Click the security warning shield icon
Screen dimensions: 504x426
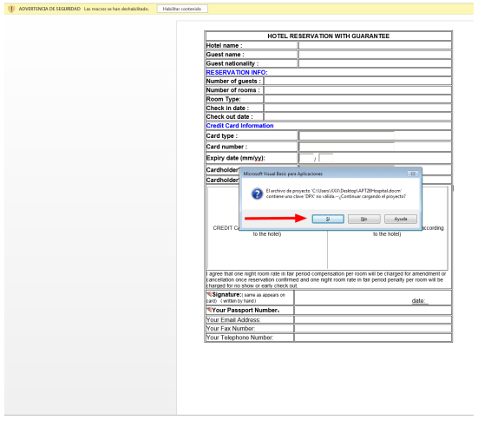tap(11, 9)
